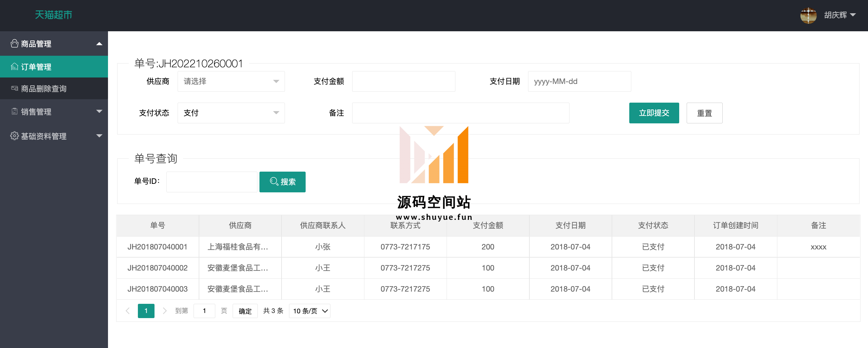Click the 订单管理 house icon
Screen dimensions: 868x348
click(14, 67)
